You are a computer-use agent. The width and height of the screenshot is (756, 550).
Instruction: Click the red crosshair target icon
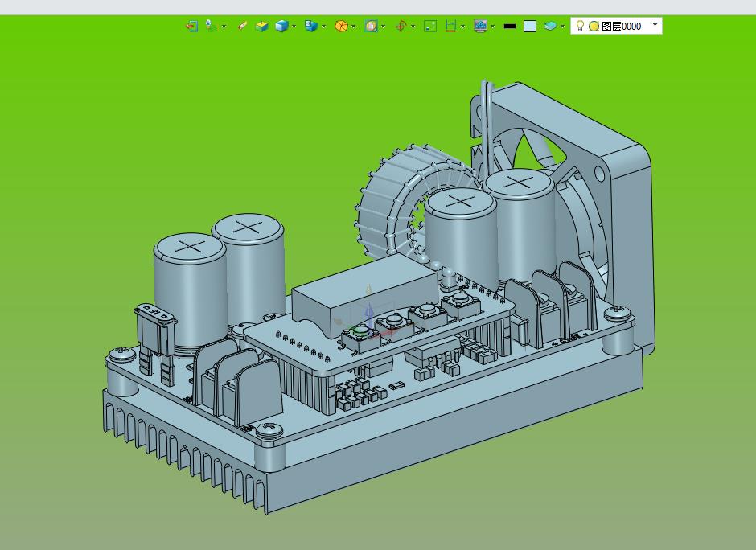click(401, 26)
